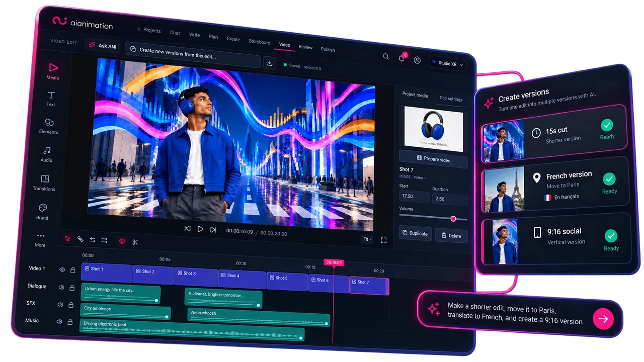The height and width of the screenshot is (362, 644).
Task: Click the download export icon button
Action: (x=270, y=63)
